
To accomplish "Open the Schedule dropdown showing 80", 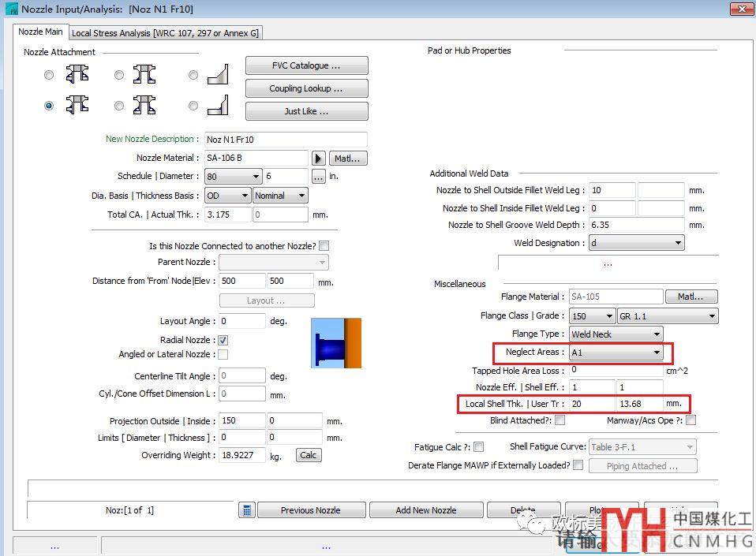I will click(x=234, y=177).
